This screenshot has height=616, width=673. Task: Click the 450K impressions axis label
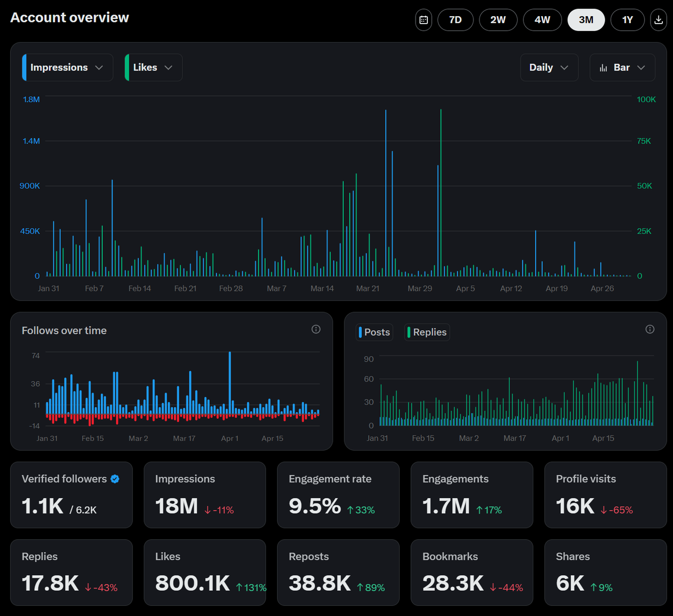tap(30, 231)
